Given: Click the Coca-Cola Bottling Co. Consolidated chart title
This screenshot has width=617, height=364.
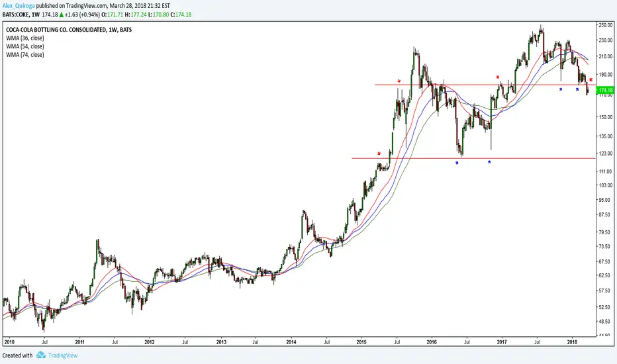Looking at the screenshot, I should [x=69, y=30].
